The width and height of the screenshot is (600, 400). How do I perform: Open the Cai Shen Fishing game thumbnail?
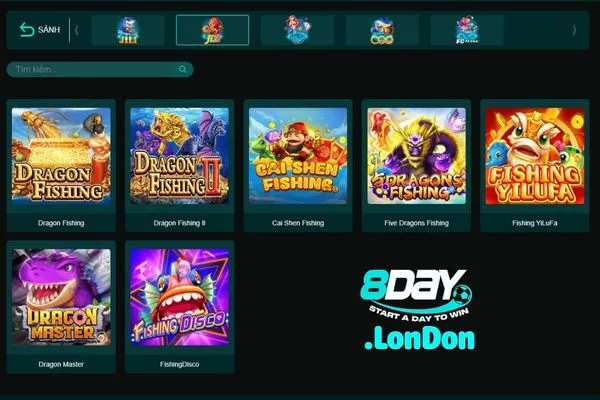[298, 155]
